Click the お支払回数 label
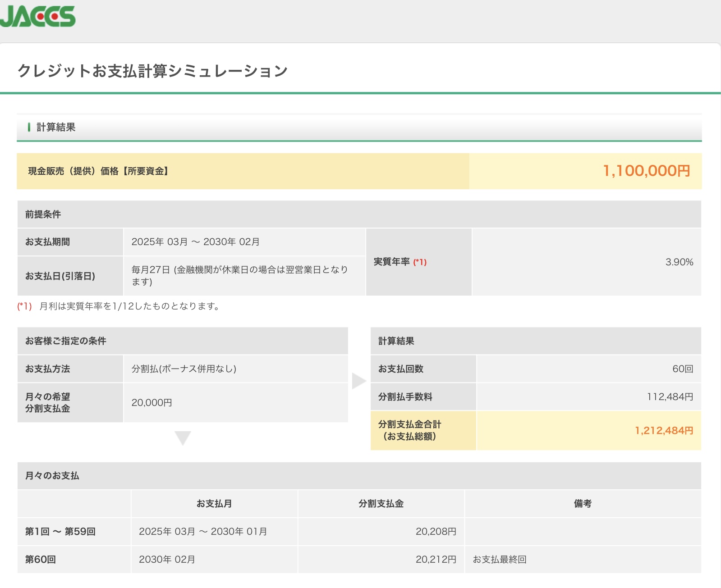 tap(400, 369)
